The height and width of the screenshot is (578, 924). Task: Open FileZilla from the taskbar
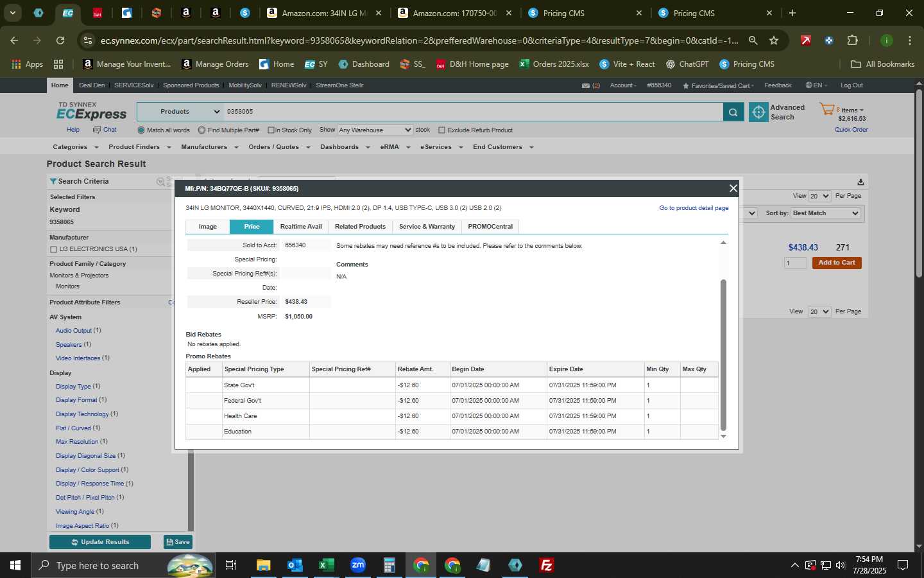tap(547, 565)
